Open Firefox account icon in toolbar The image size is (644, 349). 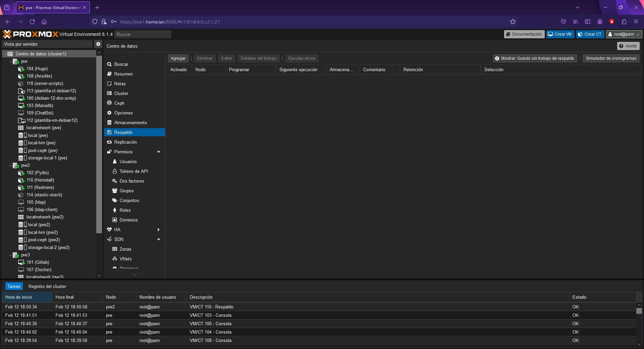[x=600, y=22]
